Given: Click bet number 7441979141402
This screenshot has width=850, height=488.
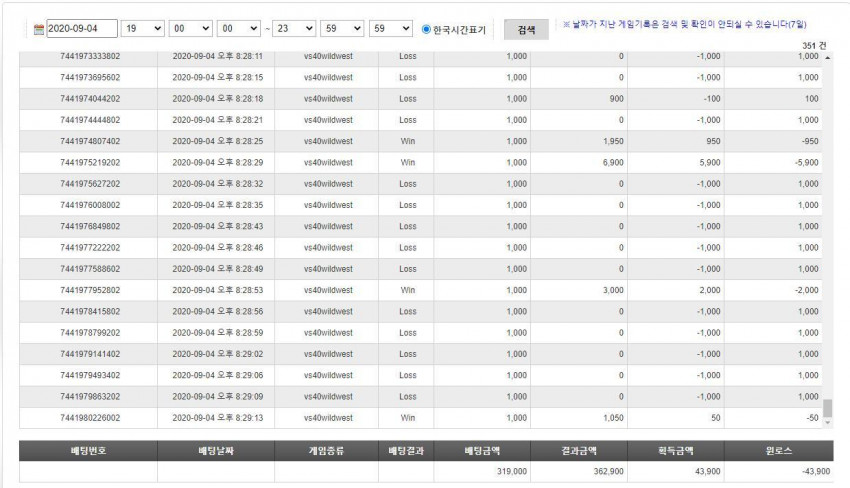Looking at the screenshot, I should (x=90, y=354).
